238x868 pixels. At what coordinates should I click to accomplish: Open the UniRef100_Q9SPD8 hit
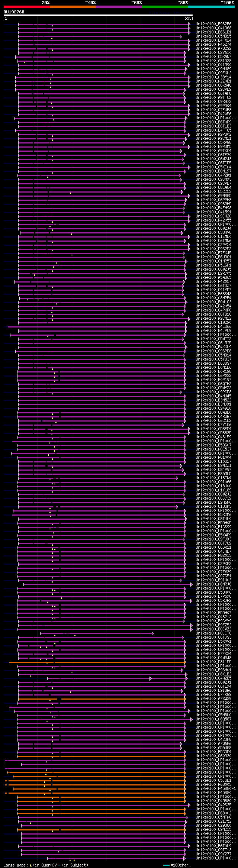point(213,351)
